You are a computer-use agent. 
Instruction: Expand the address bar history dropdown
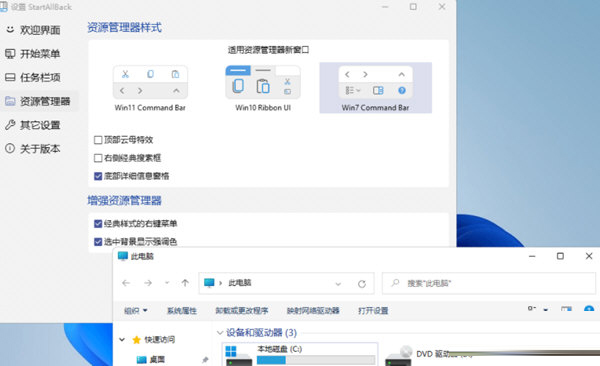[338, 284]
